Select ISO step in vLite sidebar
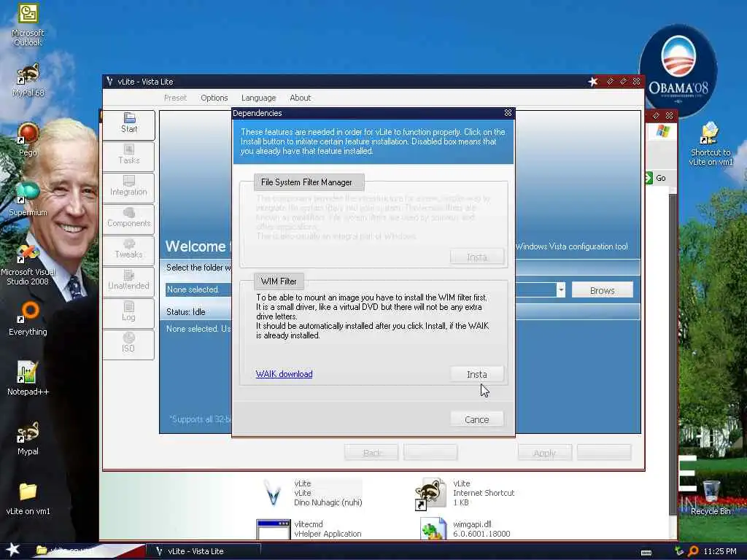This screenshot has width=747, height=560. coord(128,344)
